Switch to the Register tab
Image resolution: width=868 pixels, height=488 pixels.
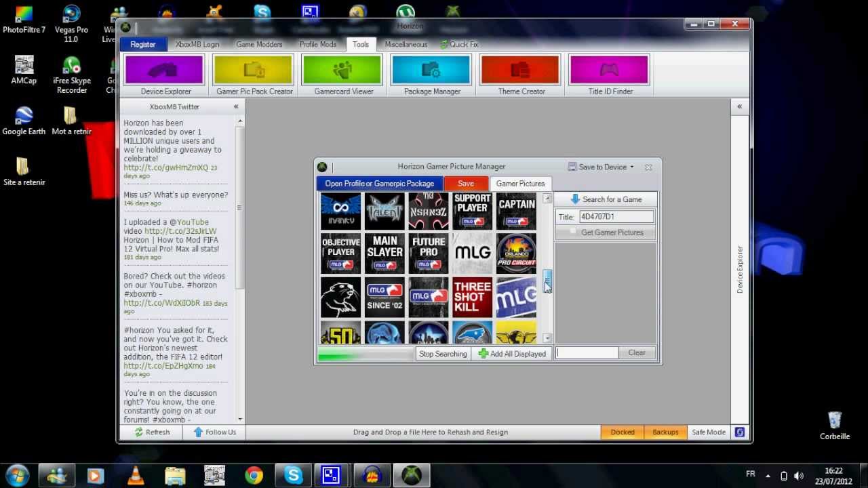pyautogui.click(x=142, y=44)
